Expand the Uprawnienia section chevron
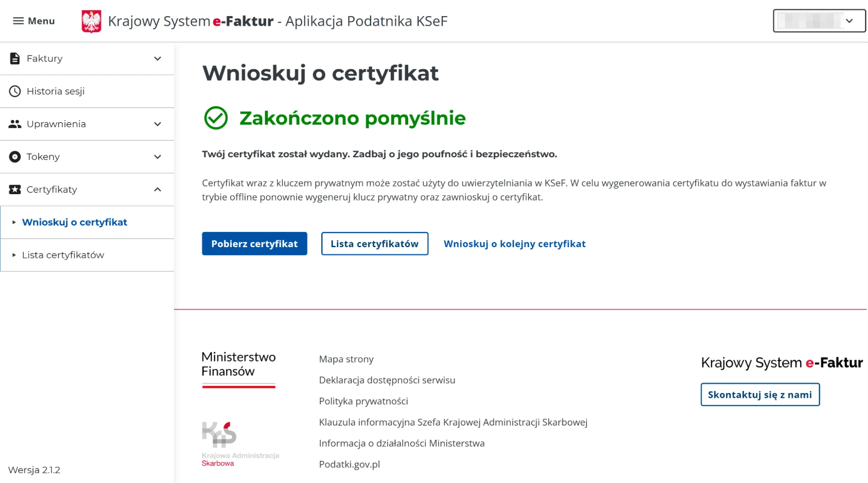The image size is (868, 483). tap(158, 124)
